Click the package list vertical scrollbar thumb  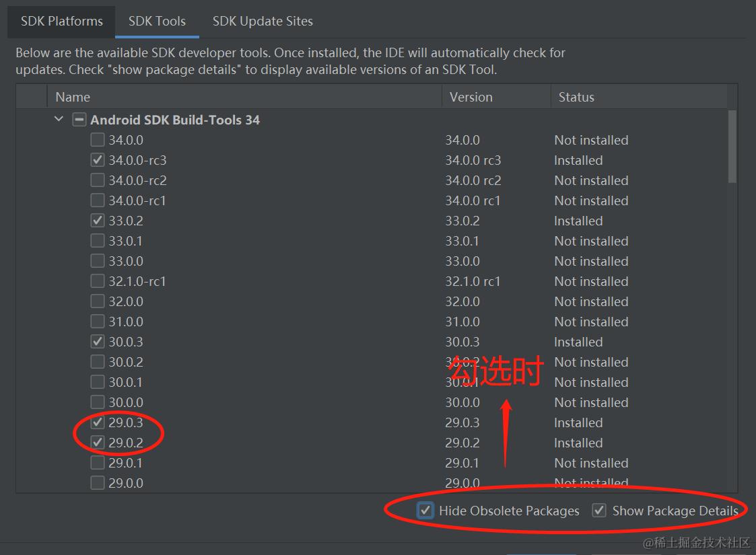click(732, 147)
